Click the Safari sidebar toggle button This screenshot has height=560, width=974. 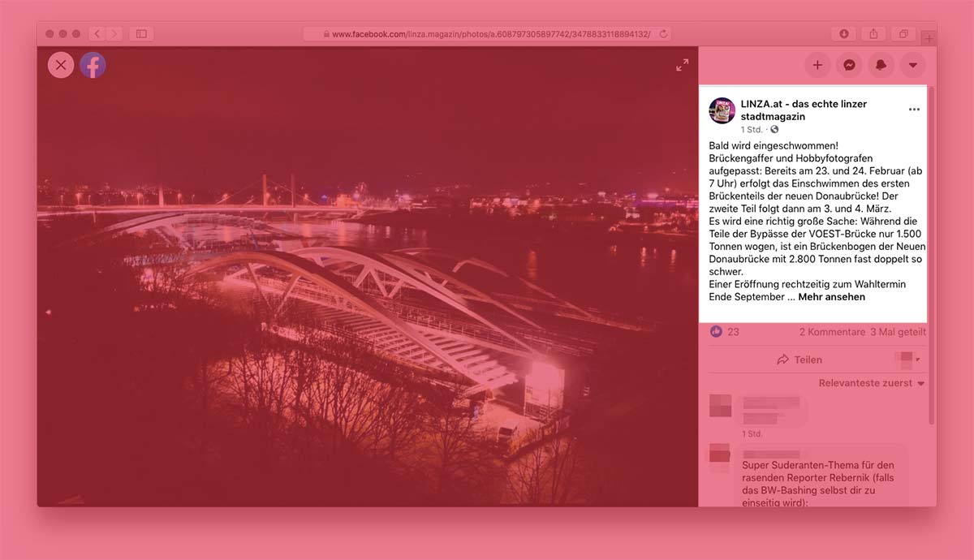click(141, 34)
